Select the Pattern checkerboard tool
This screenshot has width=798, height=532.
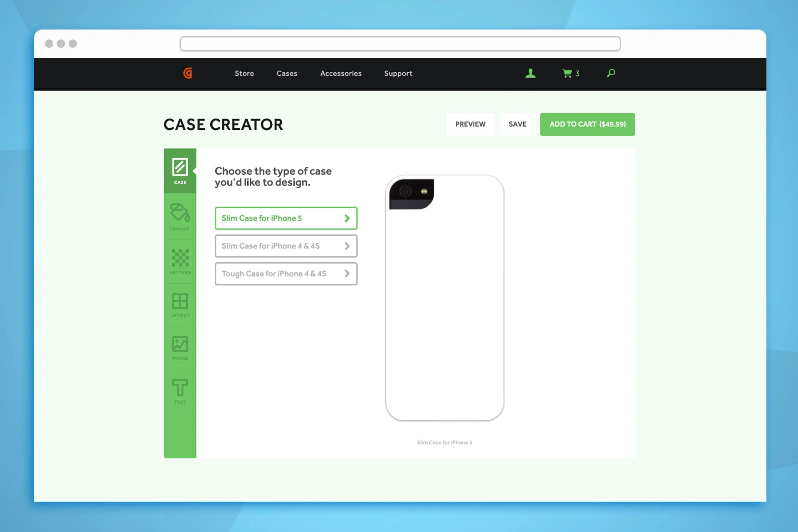(180, 261)
